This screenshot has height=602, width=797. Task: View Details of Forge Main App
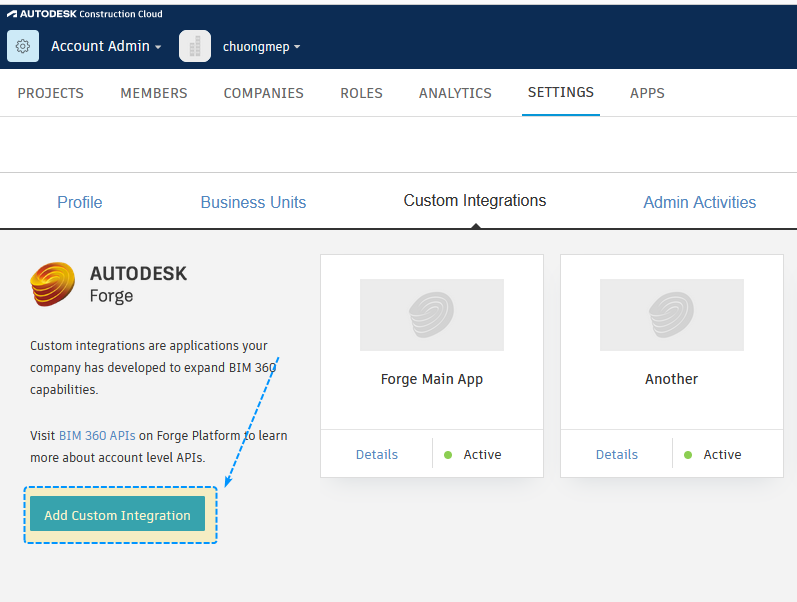pyautogui.click(x=377, y=454)
